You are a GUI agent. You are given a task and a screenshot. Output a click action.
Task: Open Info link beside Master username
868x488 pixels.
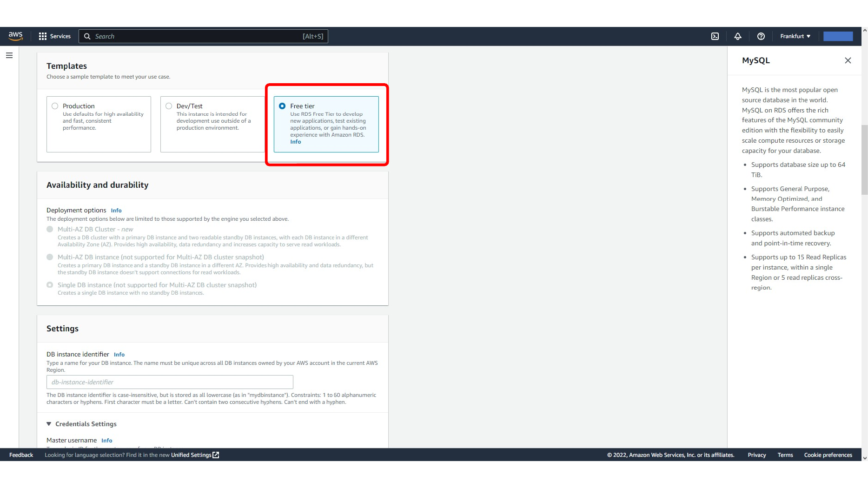click(x=107, y=441)
